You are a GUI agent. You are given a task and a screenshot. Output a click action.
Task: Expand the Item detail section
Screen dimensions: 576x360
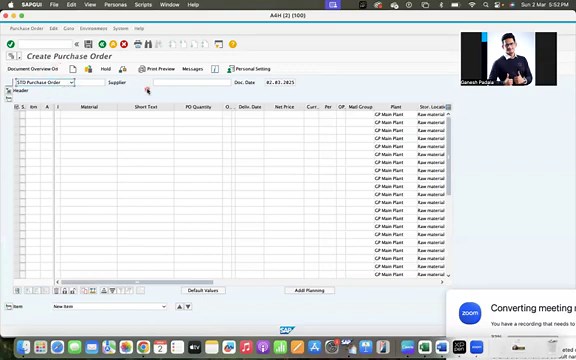pyautogui.click(x=9, y=306)
